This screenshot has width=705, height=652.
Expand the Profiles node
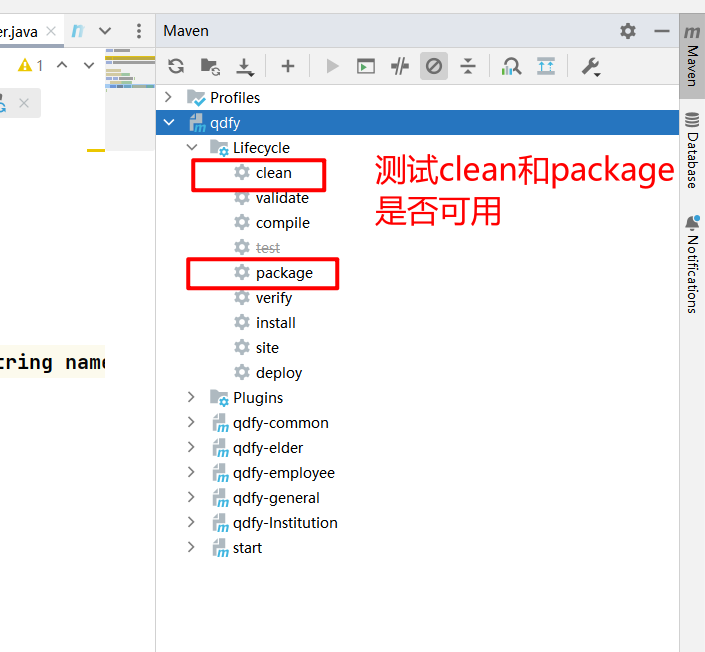pyautogui.click(x=168, y=97)
